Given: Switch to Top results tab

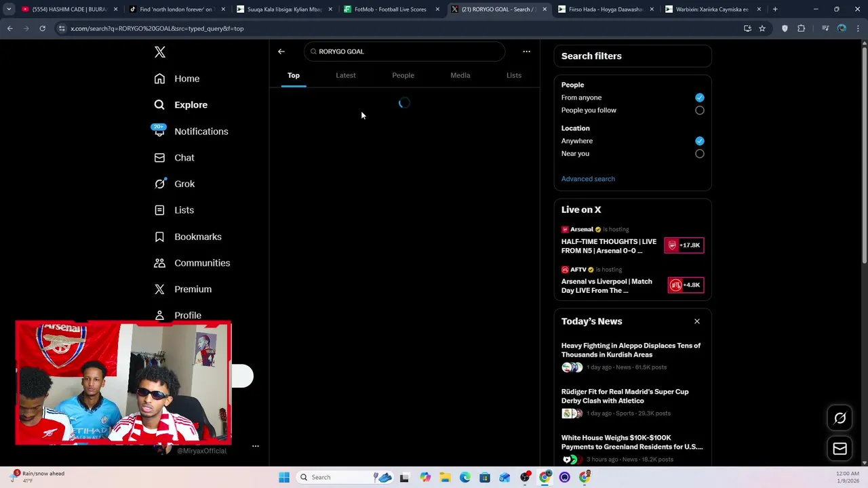Looking at the screenshot, I should 294,75.
